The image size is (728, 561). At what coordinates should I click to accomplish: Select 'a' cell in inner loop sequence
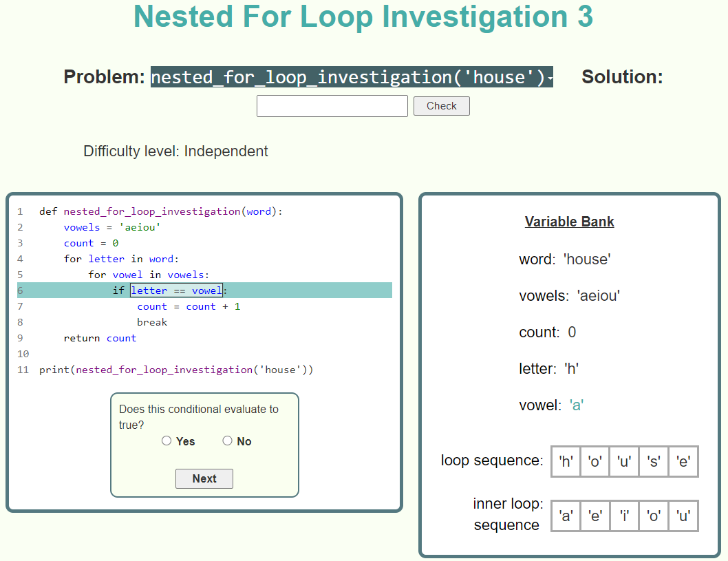[566, 516]
